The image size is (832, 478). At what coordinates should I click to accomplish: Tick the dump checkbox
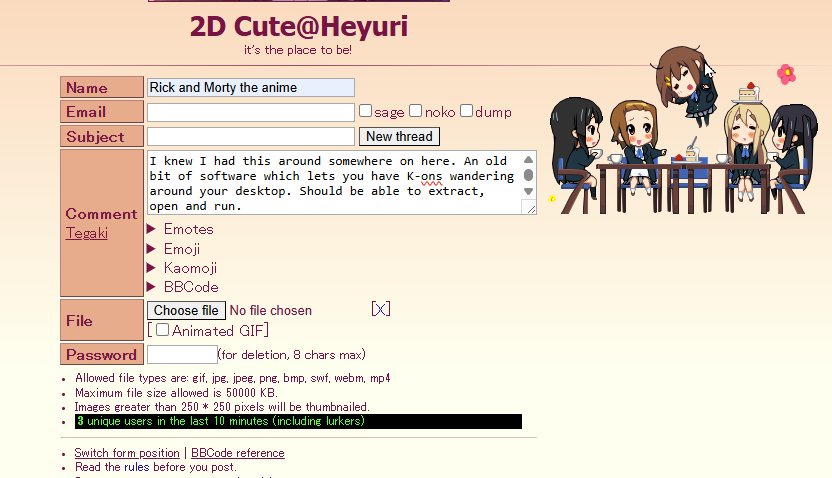point(466,111)
